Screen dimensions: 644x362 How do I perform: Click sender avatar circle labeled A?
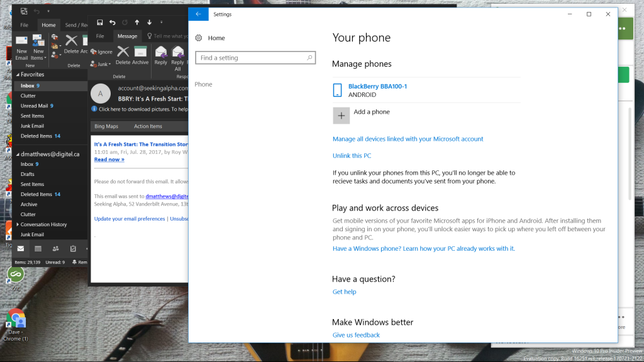[101, 94]
